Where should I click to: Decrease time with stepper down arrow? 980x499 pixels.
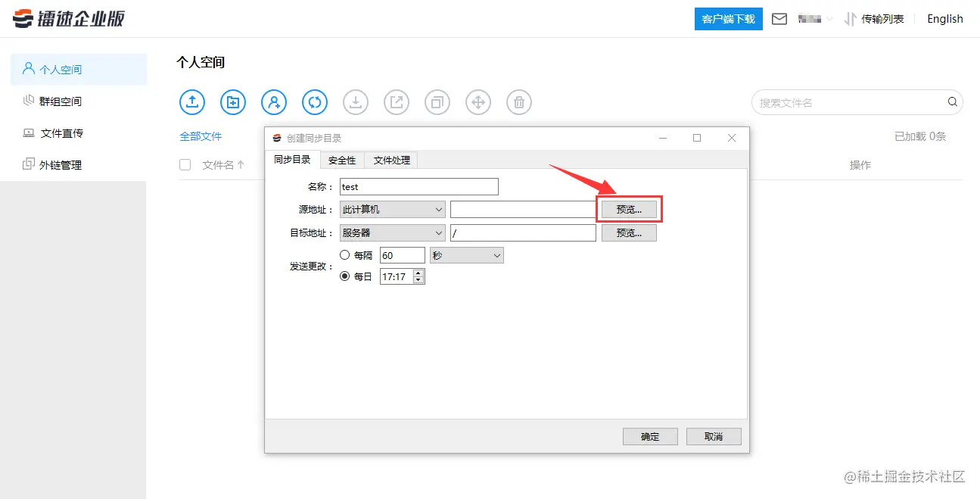click(x=418, y=281)
